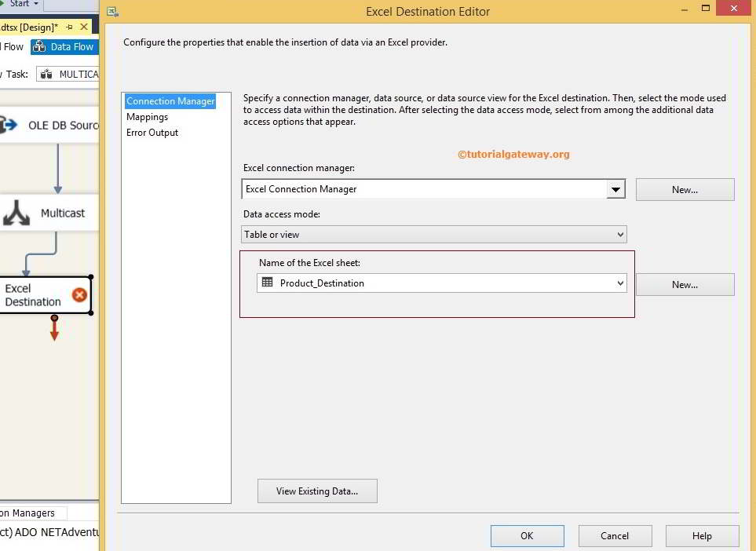The height and width of the screenshot is (551, 756).
Task: Click the OLE DB Source icon
Action: pos(8,125)
